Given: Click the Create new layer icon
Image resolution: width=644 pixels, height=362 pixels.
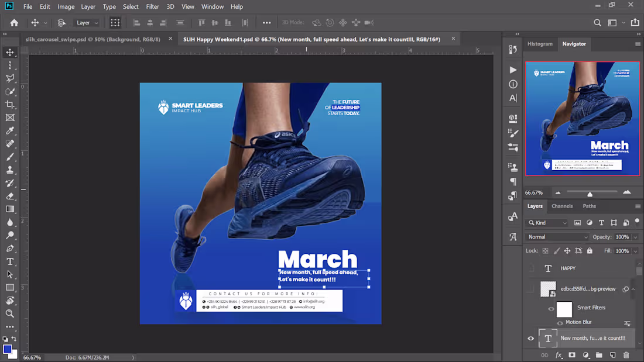Looking at the screenshot, I should tap(612, 355).
